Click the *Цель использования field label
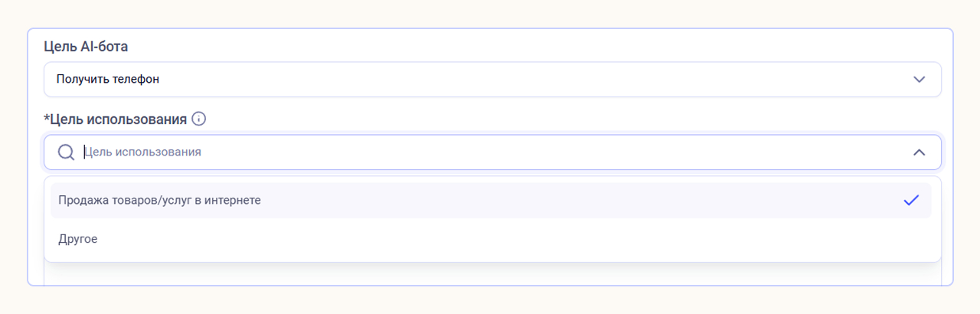 coord(116,119)
